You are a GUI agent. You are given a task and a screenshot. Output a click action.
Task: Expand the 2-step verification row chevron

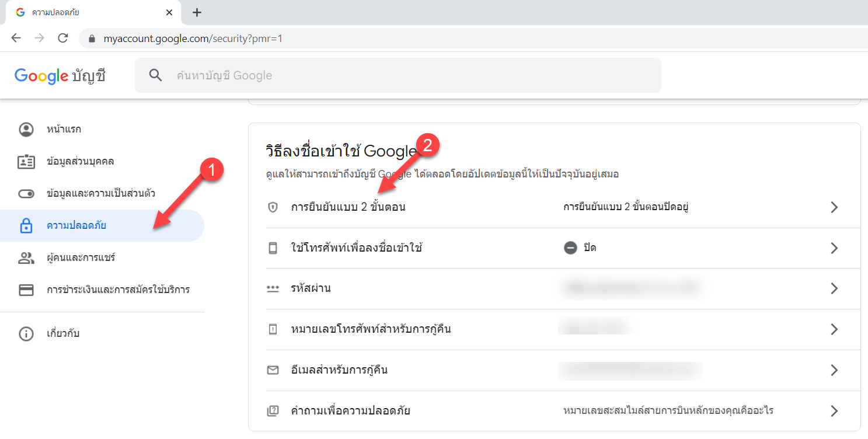pyautogui.click(x=834, y=207)
